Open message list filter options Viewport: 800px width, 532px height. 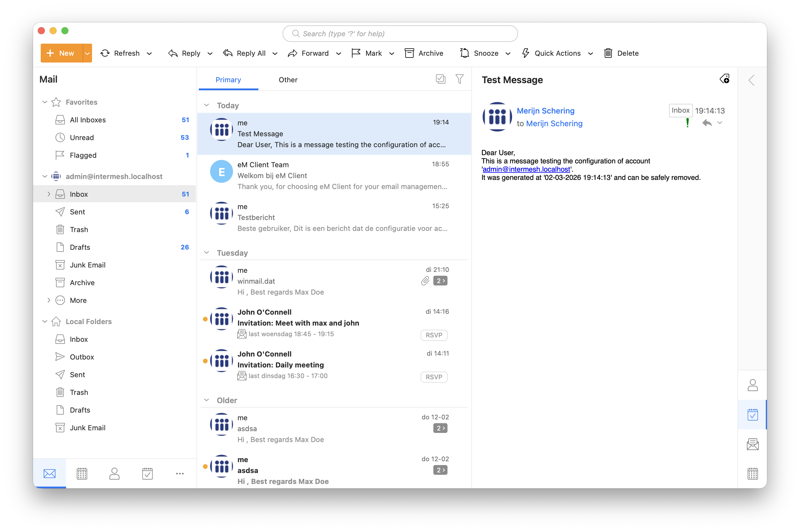459,79
